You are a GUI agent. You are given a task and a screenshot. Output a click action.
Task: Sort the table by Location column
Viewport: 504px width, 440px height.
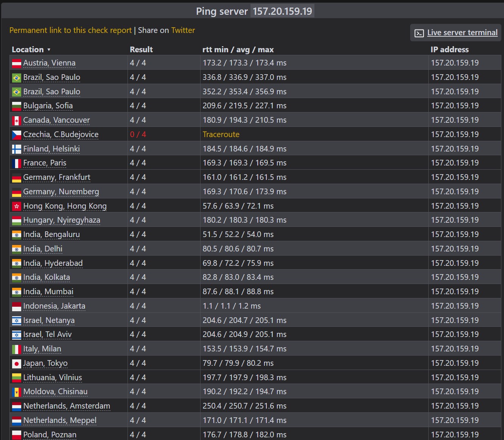31,50
